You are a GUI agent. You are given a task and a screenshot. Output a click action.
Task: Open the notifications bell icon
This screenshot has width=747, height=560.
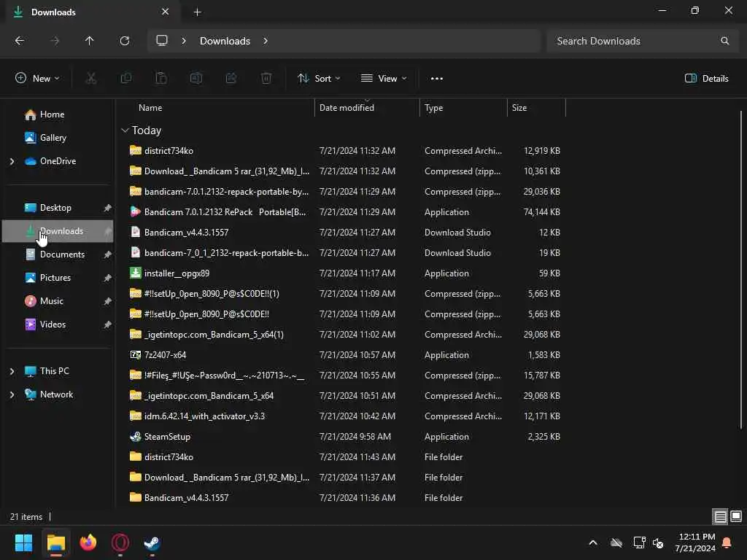click(727, 542)
